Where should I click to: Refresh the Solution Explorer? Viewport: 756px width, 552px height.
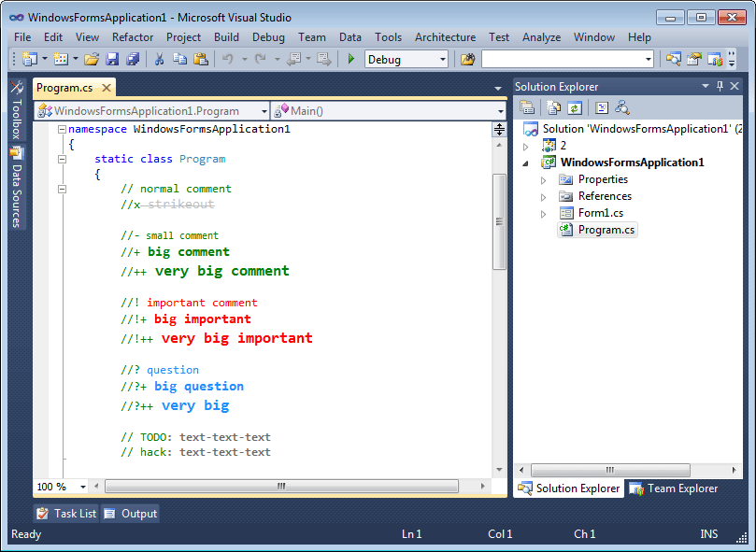point(572,109)
